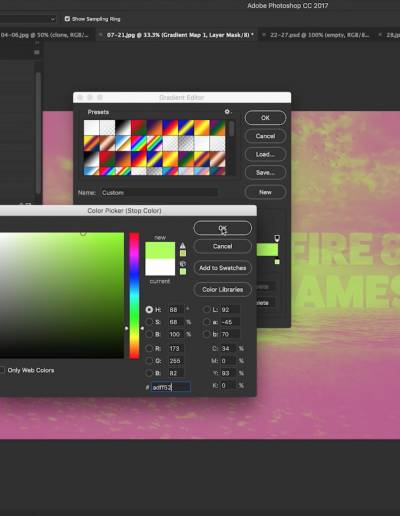This screenshot has width=400, height=516.
Task: Click the G value field showing 255
Action: [x=176, y=361]
